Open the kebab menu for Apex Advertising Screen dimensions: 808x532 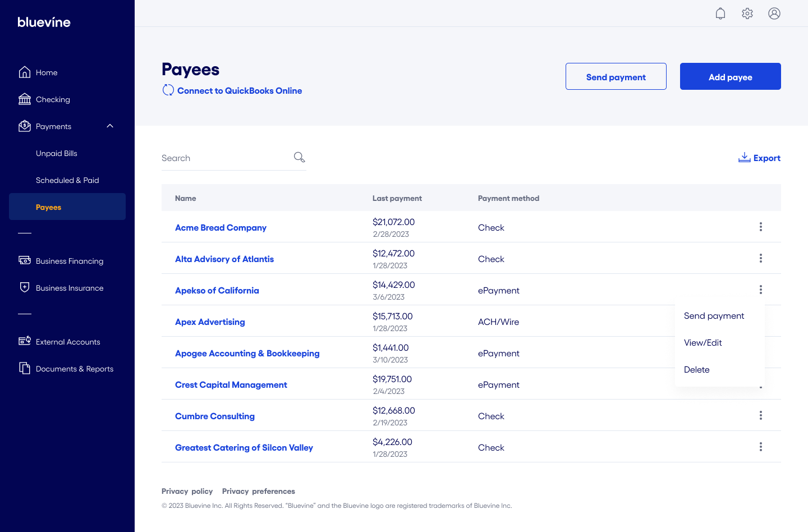pos(761,320)
